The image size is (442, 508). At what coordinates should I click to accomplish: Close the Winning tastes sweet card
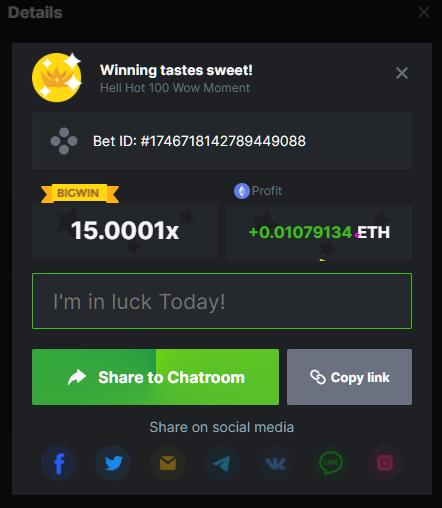[x=402, y=73]
